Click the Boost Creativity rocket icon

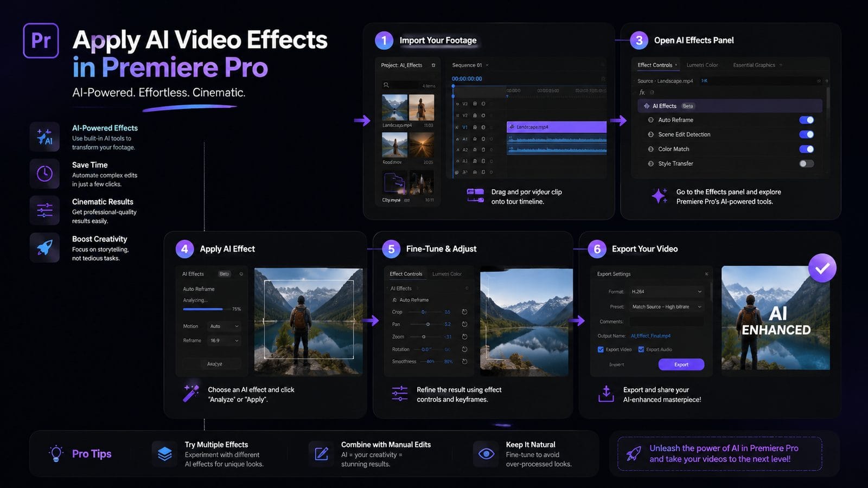tap(44, 248)
